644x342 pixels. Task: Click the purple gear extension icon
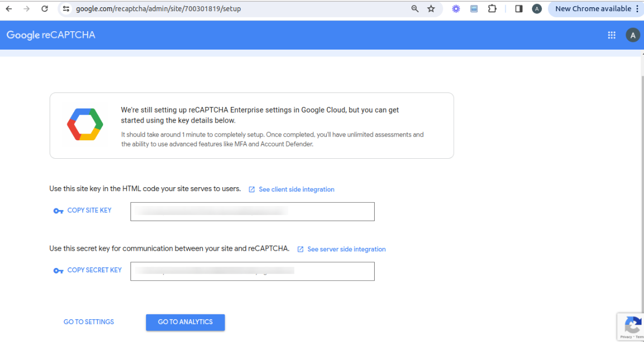456,9
